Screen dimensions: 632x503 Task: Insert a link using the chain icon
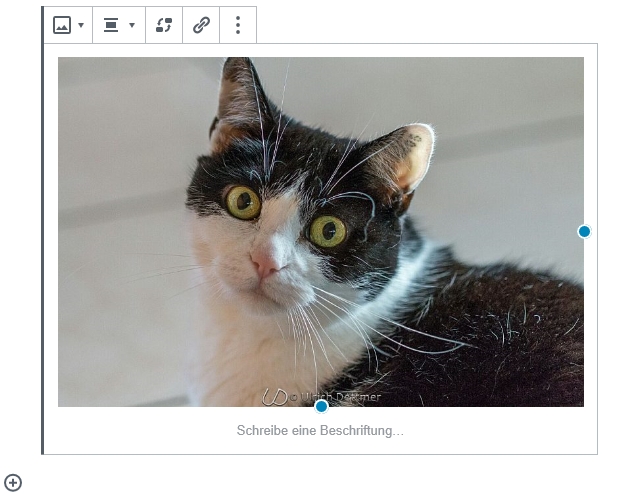click(201, 25)
